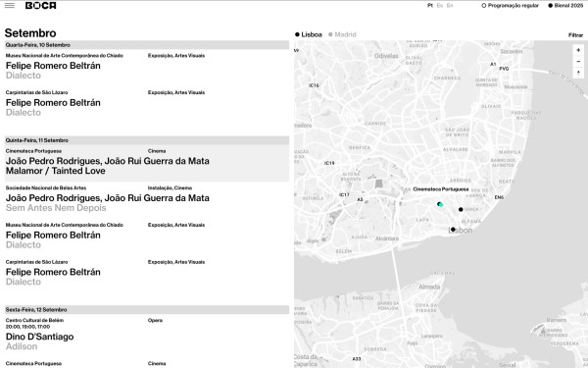The width and height of the screenshot is (588, 368).
Task: Select the teal Cinemateca Portuguesa map marker
Action: [441, 205]
